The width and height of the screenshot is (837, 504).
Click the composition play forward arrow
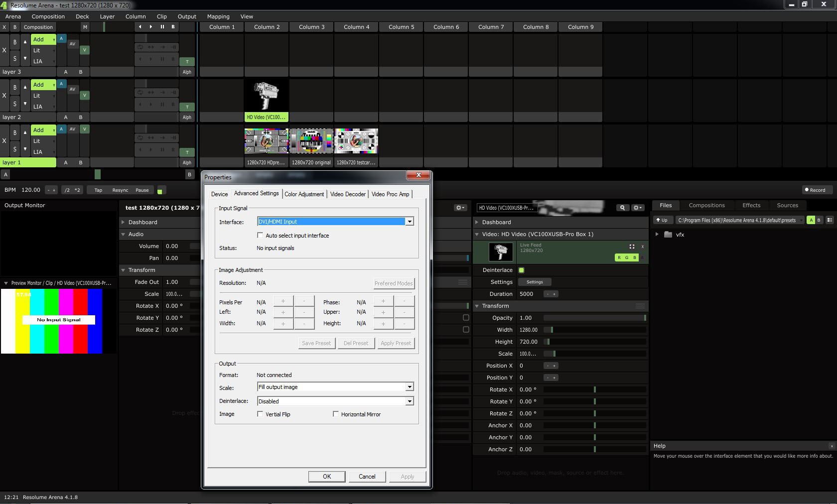(151, 27)
